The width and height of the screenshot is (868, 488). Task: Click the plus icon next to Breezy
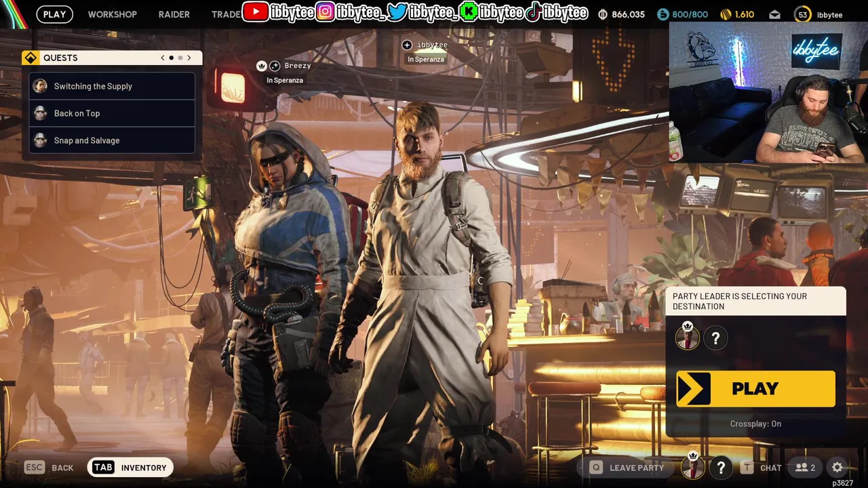click(275, 66)
